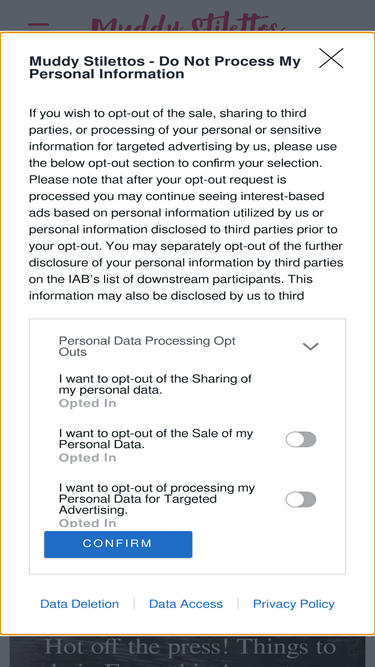
Task: Click Opted In status under Sale option
Action: click(87, 458)
